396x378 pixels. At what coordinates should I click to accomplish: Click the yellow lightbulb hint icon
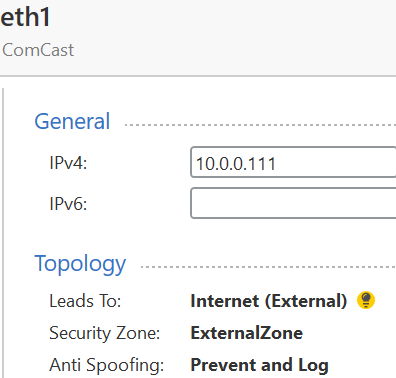pyautogui.click(x=366, y=300)
